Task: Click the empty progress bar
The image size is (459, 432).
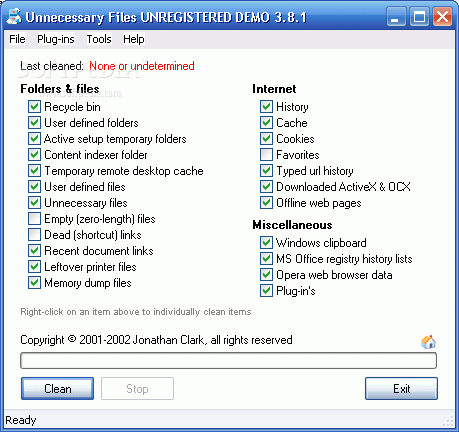Action: click(228, 361)
